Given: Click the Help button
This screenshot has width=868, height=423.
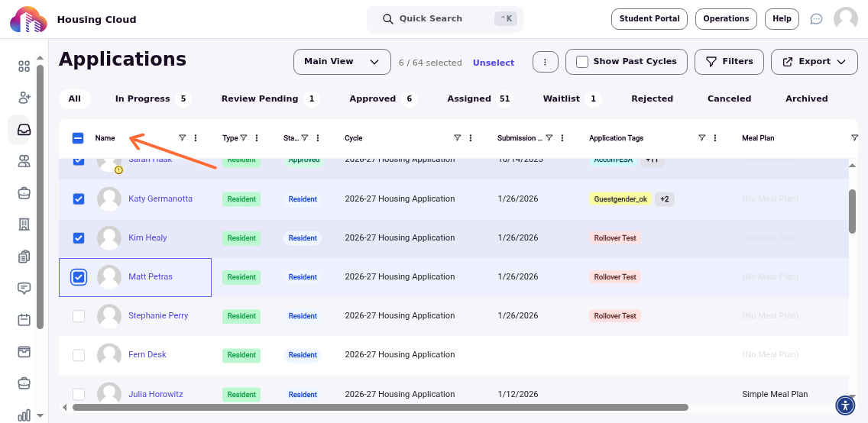Looking at the screenshot, I should [782, 19].
